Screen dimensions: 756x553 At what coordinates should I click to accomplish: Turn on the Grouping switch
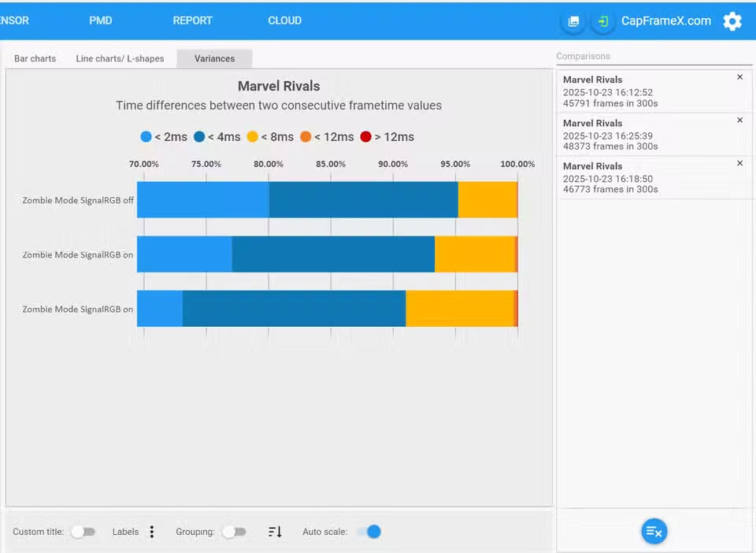234,532
